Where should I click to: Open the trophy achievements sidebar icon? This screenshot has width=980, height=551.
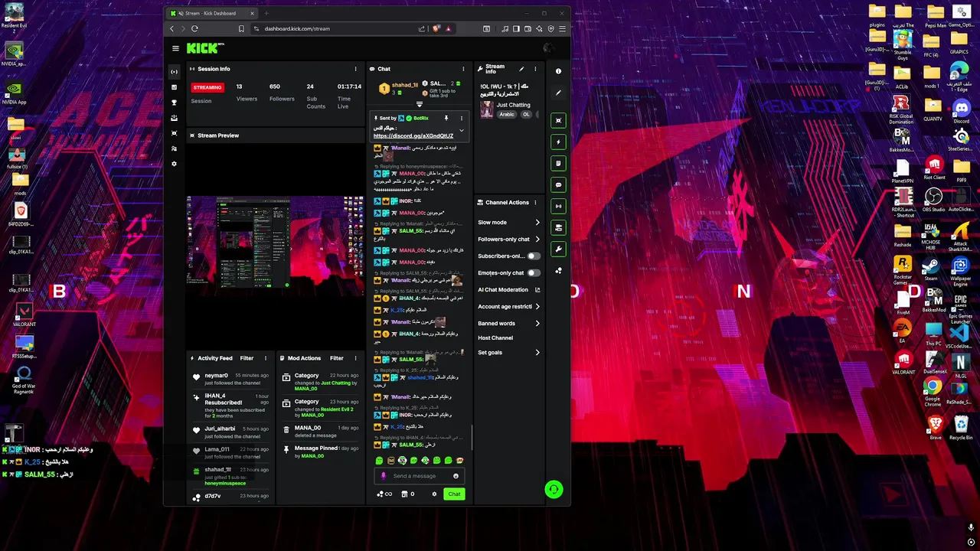tap(175, 103)
